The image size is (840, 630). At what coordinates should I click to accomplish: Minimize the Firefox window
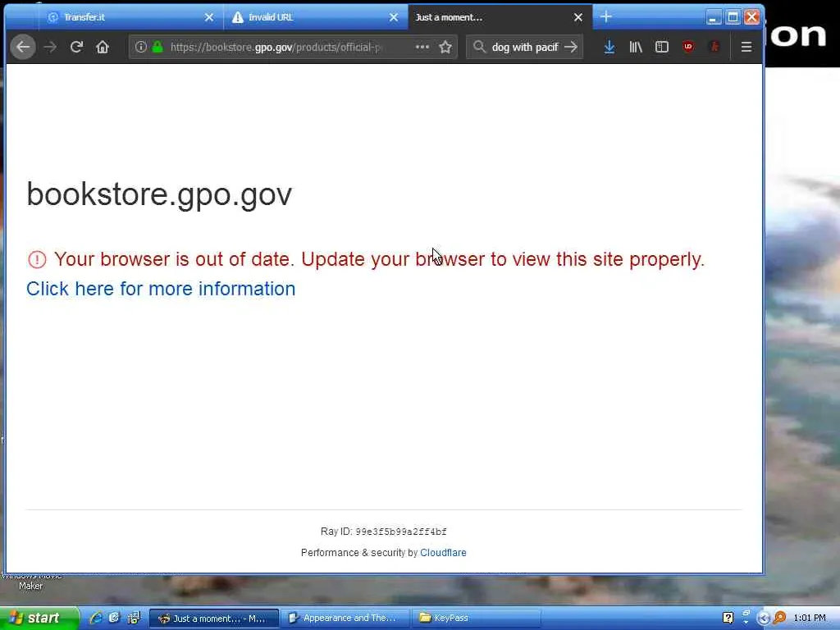tap(713, 17)
